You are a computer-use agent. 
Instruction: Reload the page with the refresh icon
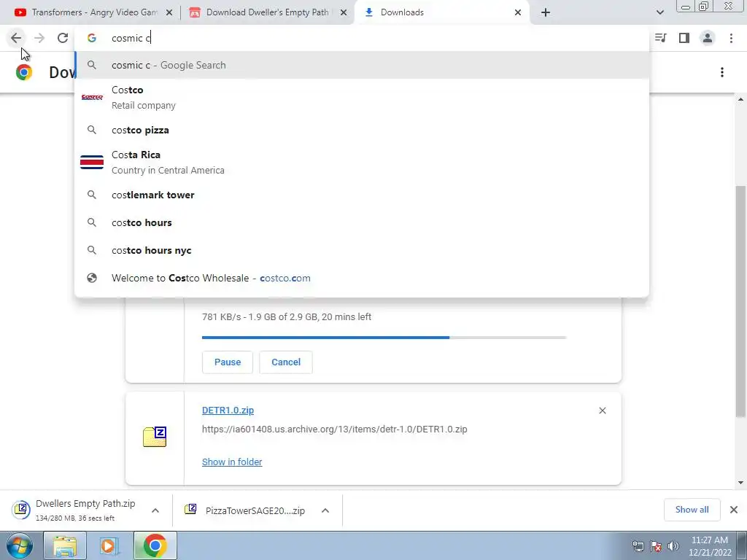tap(63, 38)
